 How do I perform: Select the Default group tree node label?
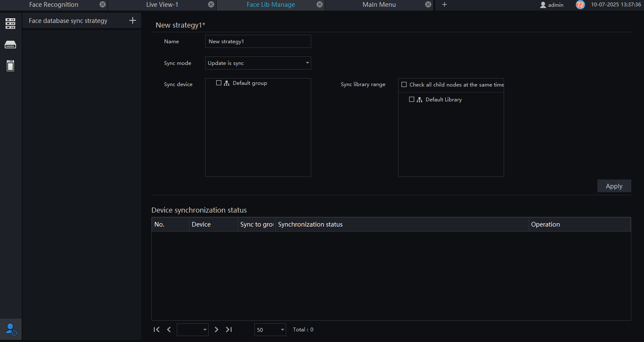[250, 83]
